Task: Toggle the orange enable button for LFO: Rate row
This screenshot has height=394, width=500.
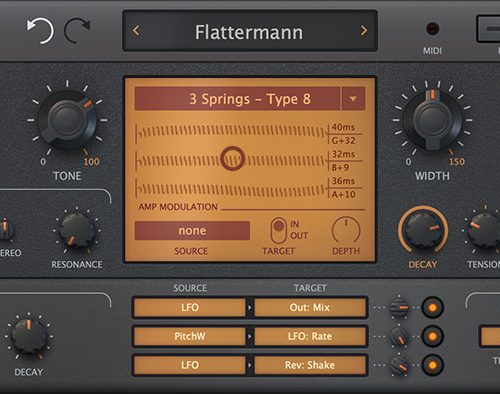Action: [x=432, y=336]
